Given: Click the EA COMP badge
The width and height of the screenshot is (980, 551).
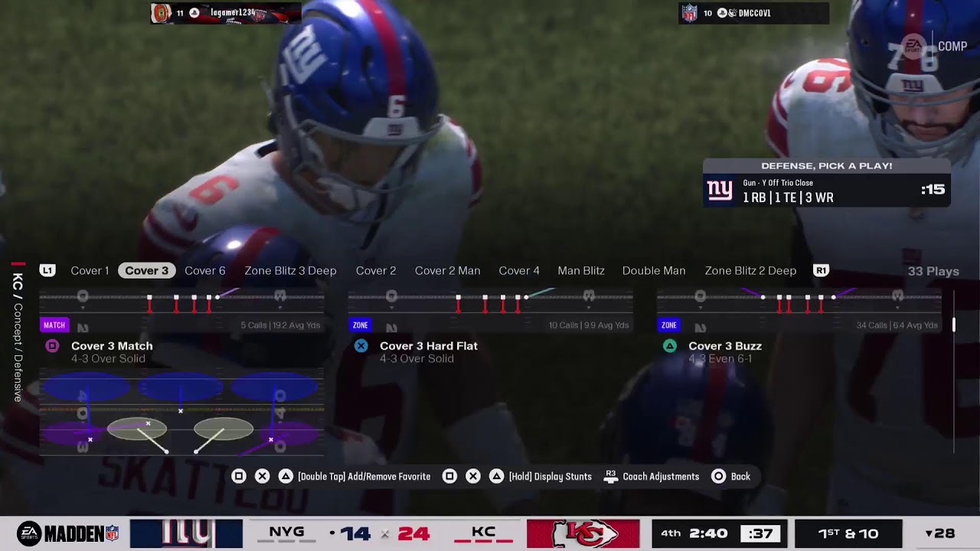Looking at the screenshot, I should click(933, 47).
